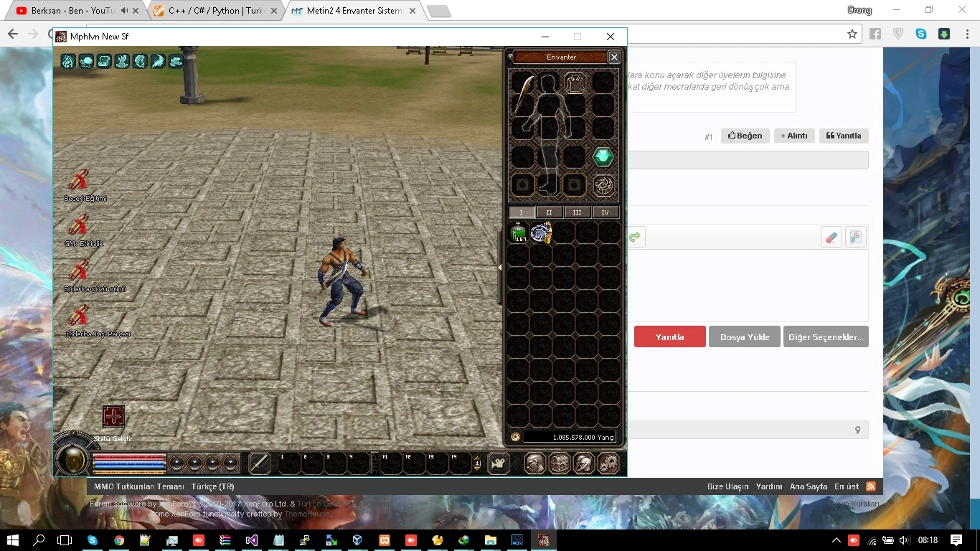Viewport: 980px width, 551px height.
Task: Click the redo arrow in reply editor
Action: (635, 237)
